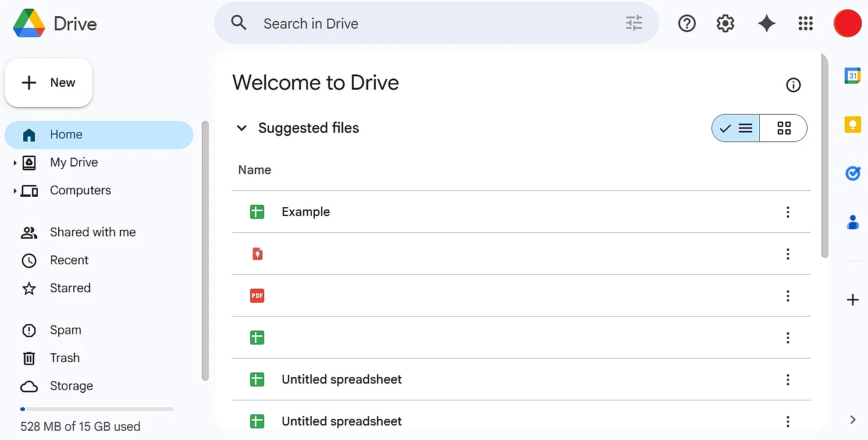Switch to list layout view

pos(736,128)
